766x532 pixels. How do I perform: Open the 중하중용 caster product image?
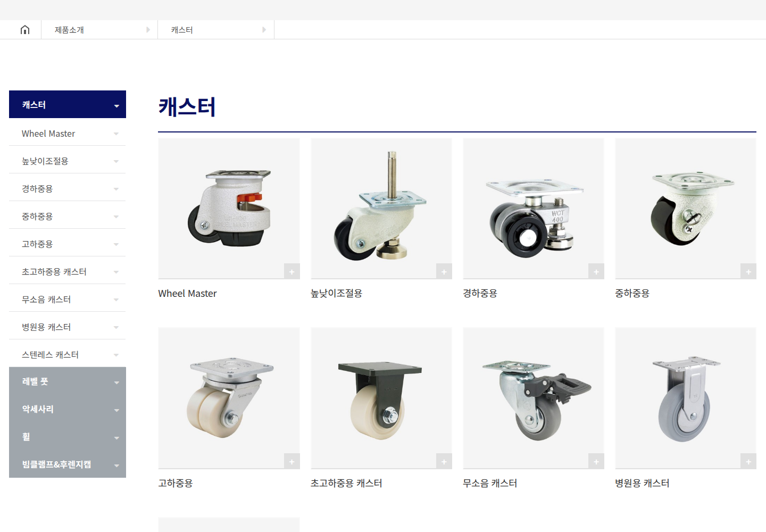point(686,209)
